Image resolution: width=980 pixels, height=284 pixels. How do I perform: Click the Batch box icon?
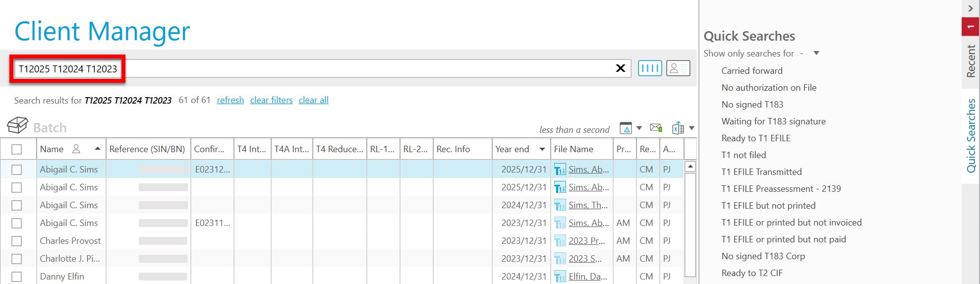tap(17, 125)
